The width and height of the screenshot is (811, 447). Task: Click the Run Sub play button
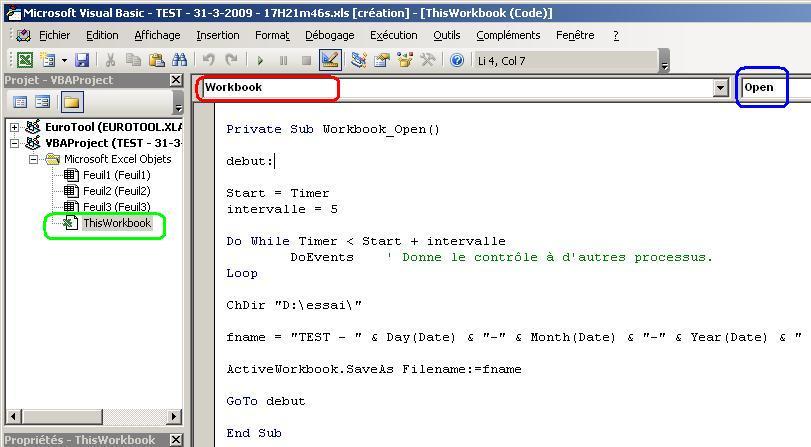[260, 61]
